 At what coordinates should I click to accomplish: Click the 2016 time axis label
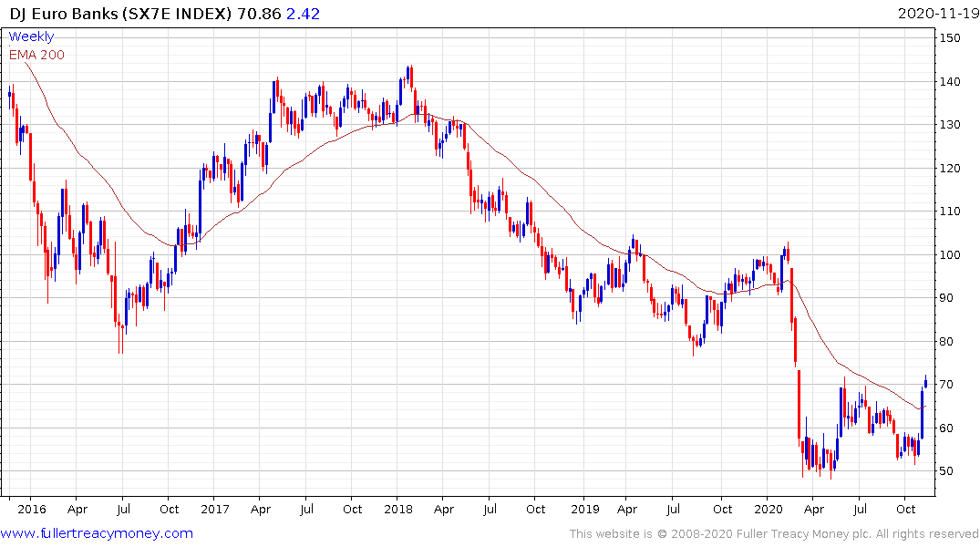(32, 509)
